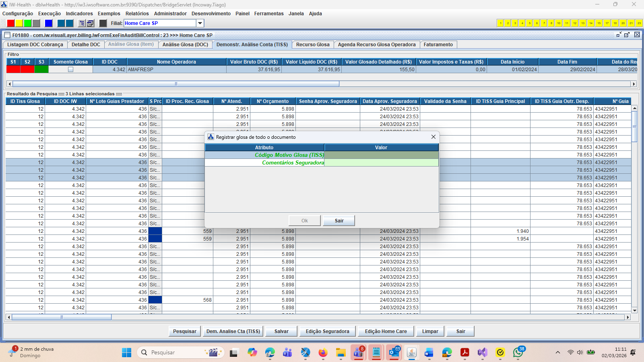The image size is (644, 362).
Task: Click the tree structure icon in toolbar
Action: point(82,23)
